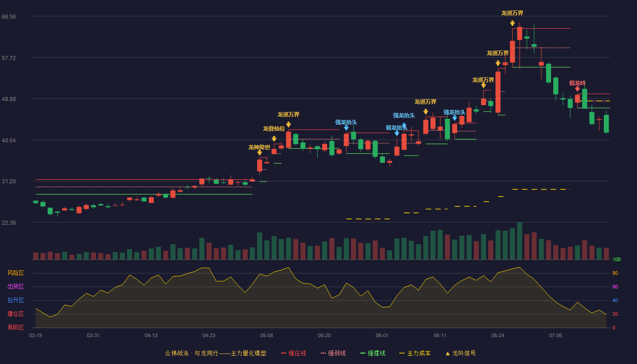Click the blue arrow under 弱龙抬头
Image resolution: width=637 pixels, height=364 pixels.
[x=397, y=133]
